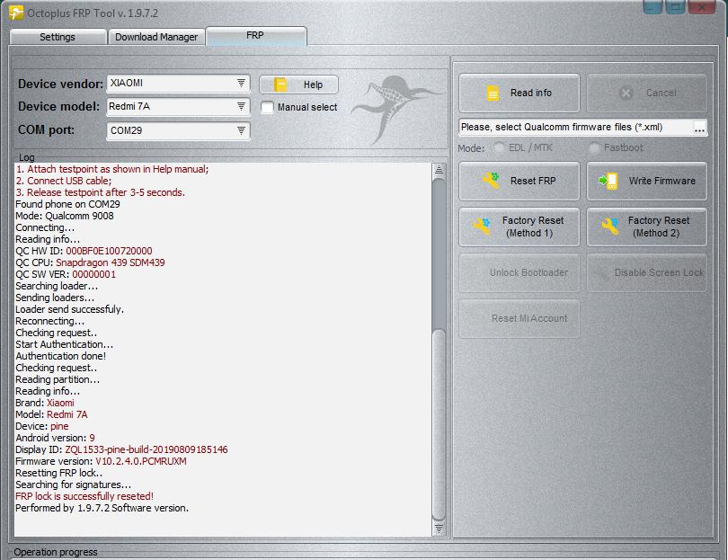
Task: Click log line 'FRP lock is successfully reseted!'
Action: [x=84, y=496]
